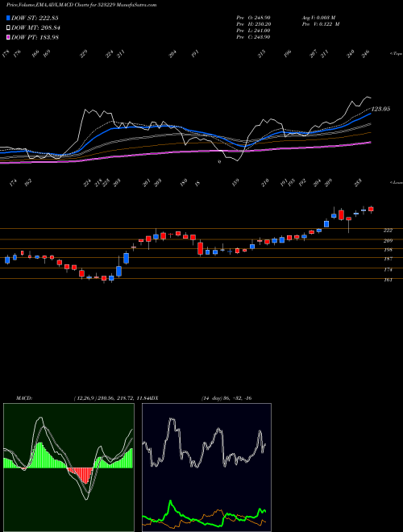Image resolution: width=403 pixels, height=532 pixels.
Task: Click the ADX indicator chart panel
Action: (x=206, y=468)
